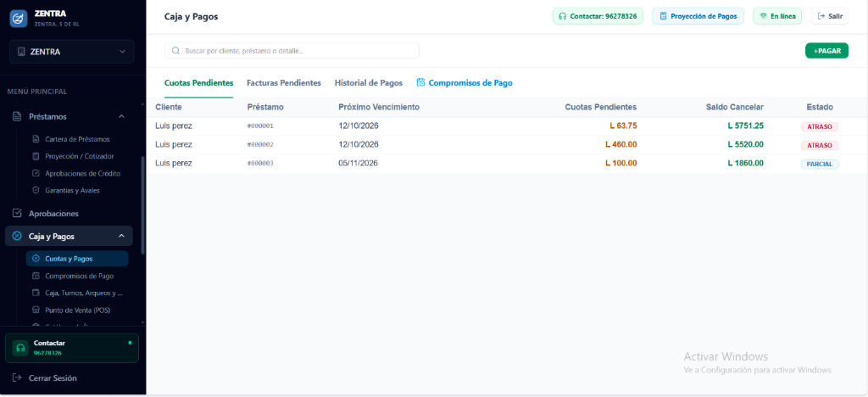The image size is (868, 397).
Task: Open Caja, Turnos, Arqueos y ...
Action: (84, 293)
